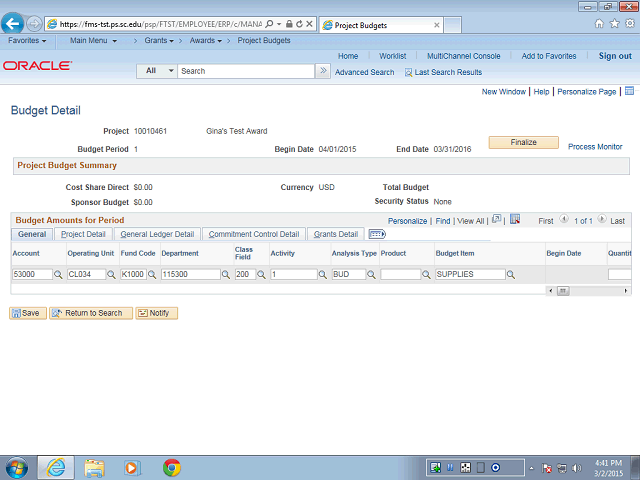Open the Account field lookup magnifier
This screenshot has height=480, width=640.
coord(58,275)
